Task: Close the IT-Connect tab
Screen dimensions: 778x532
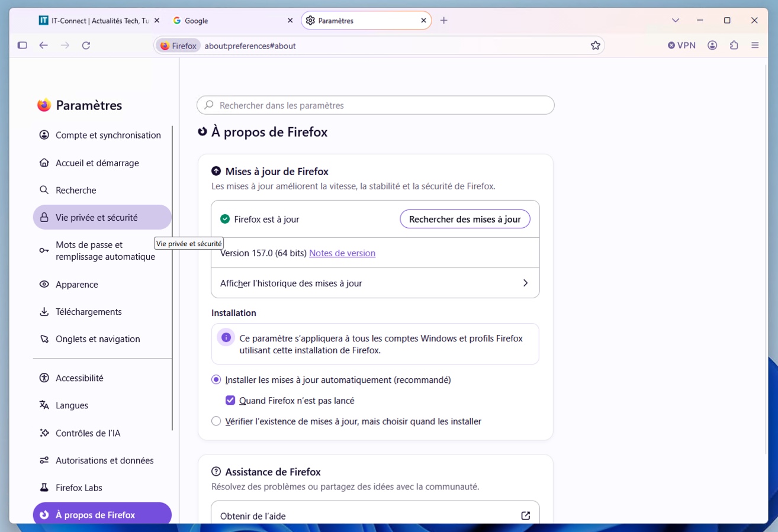Action: pos(157,21)
